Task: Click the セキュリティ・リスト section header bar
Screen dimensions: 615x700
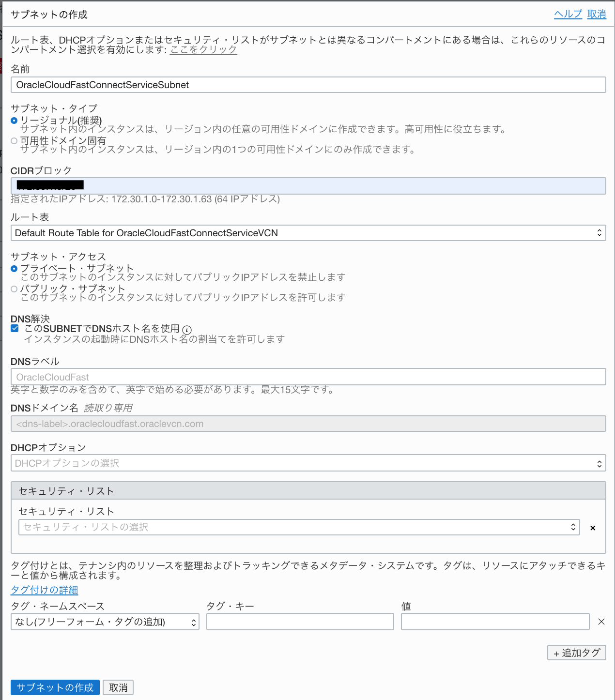Action: (x=308, y=490)
